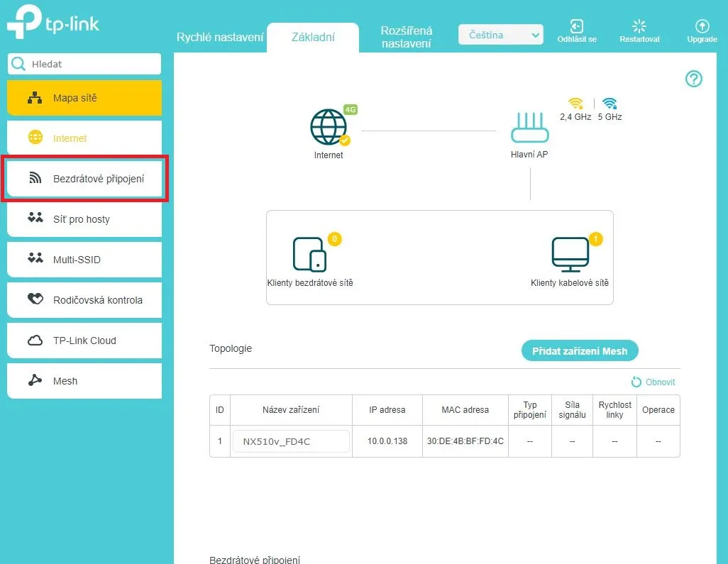
Task: Switch to Rozšířená nastavení tab
Action: pos(406,37)
